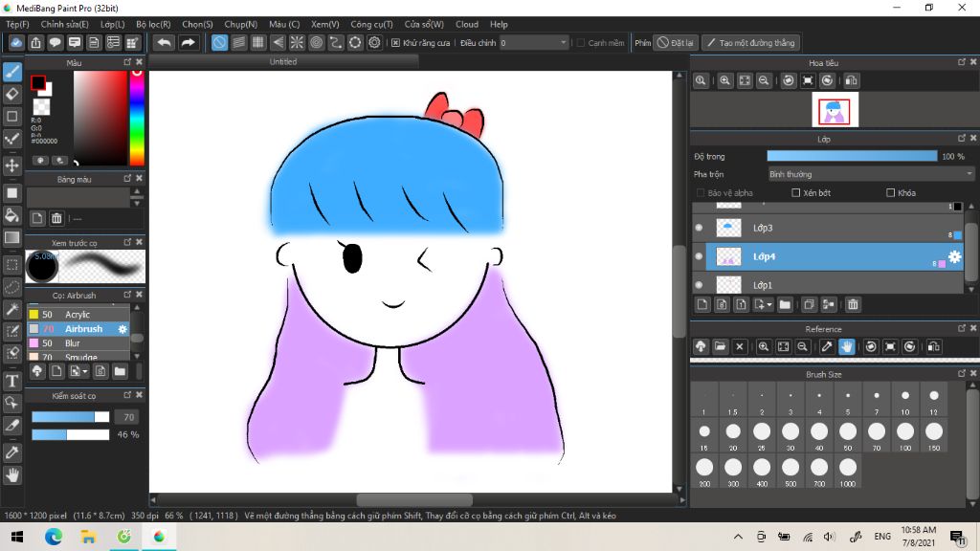Enable the Xén bớt checkbox
The height and width of the screenshot is (551, 980).
(x=796, y=193)
